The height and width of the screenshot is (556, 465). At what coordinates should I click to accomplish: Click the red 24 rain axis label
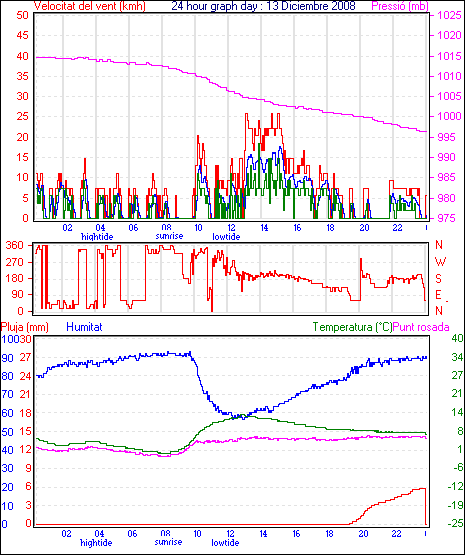[25, 376]
